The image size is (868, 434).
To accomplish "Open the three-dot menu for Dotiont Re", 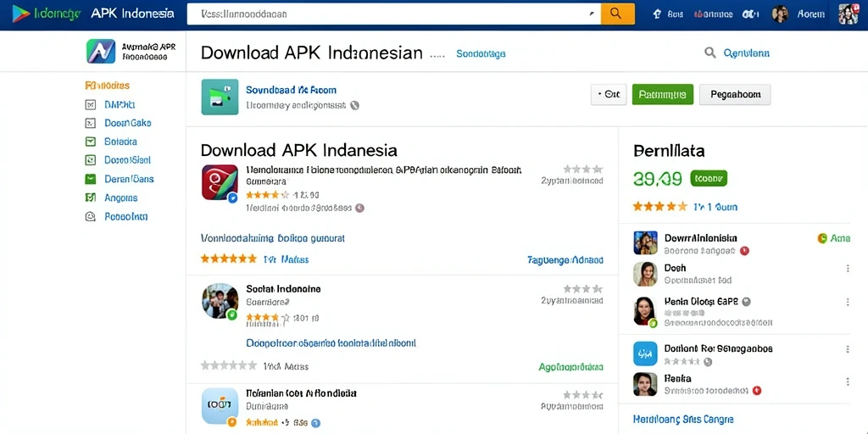I will coord(848,349).
